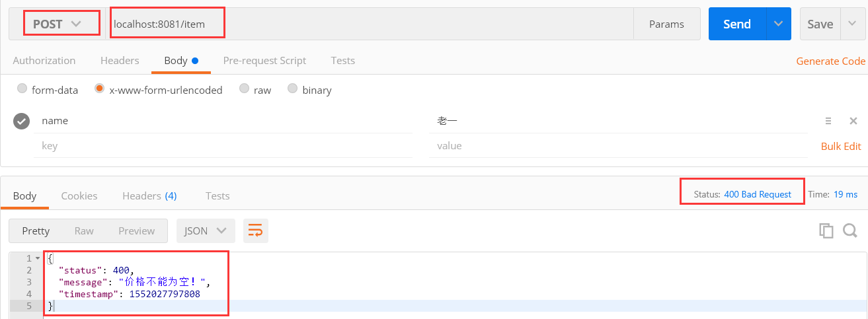Select binary body type
868x319 pixels.
[293, 89]
